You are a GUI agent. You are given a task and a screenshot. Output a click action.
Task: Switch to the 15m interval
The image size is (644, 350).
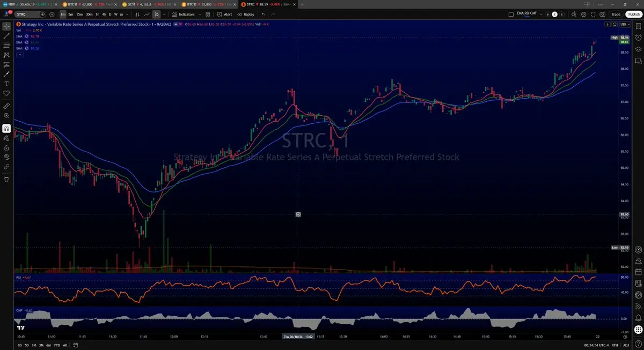click(x=79, y=14)
